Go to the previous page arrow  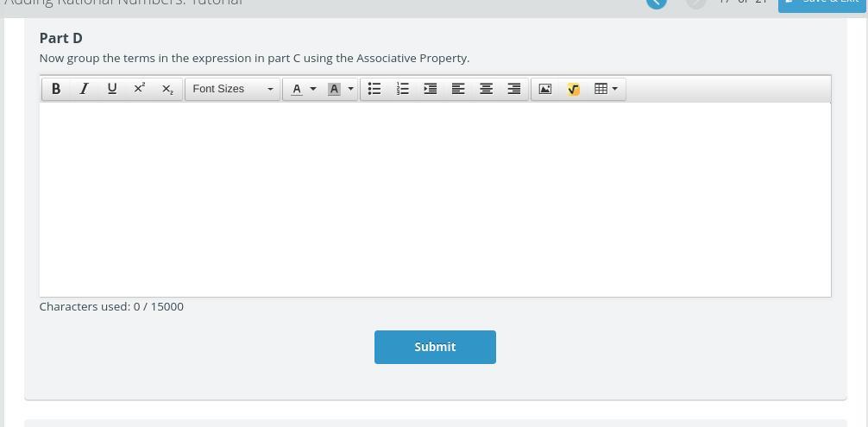coord(657,3)
